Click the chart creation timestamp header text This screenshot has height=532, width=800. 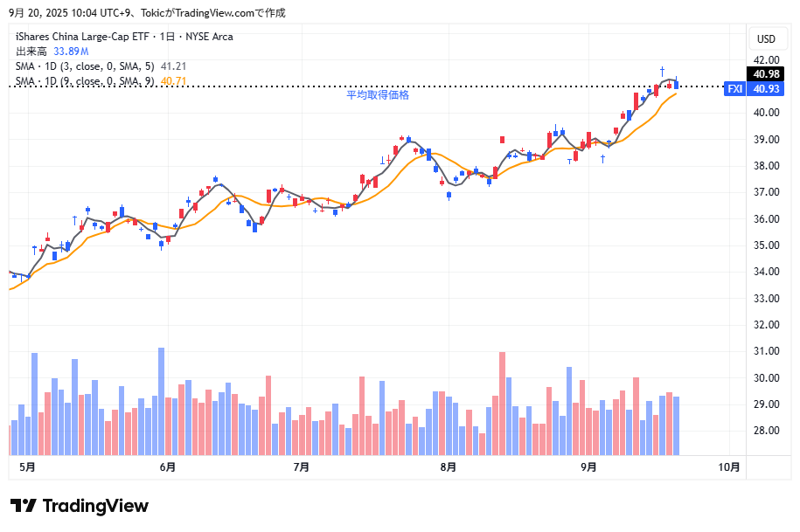coord(147,13)
